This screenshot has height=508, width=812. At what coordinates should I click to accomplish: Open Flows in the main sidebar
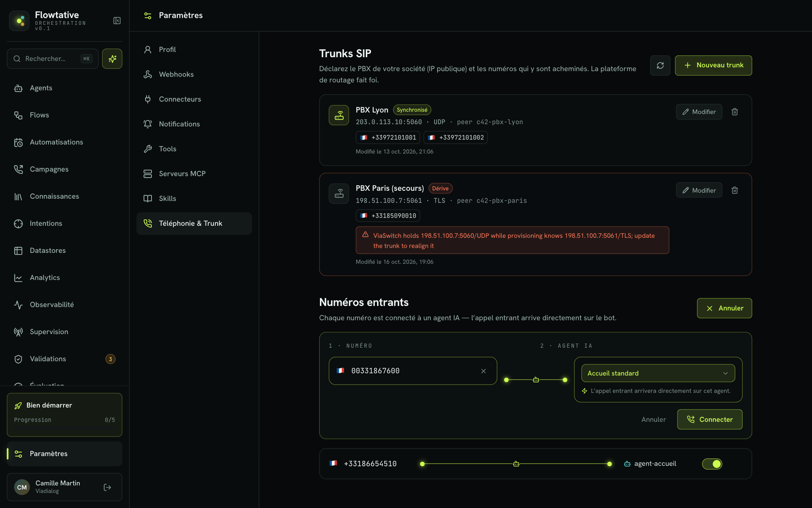pos(65,115)
